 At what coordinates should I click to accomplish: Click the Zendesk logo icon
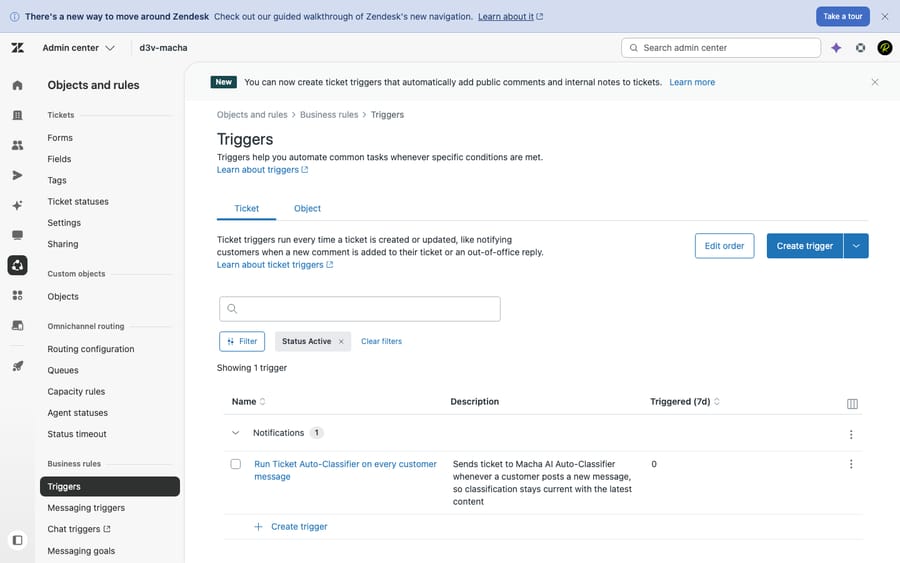coord(17,48)
